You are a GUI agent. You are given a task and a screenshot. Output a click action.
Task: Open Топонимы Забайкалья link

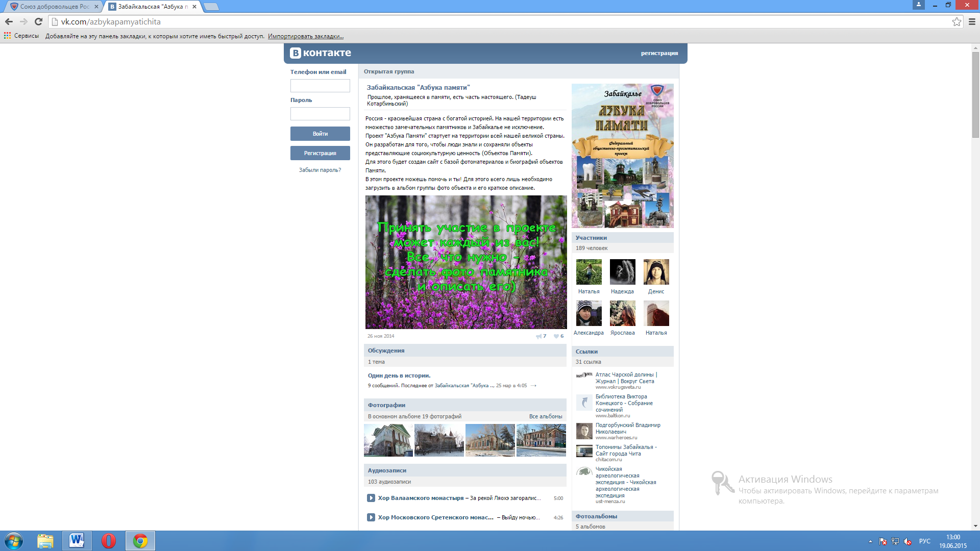[626, 450]
